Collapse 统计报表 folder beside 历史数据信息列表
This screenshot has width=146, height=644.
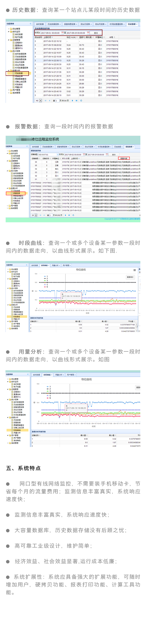(x=9, y=51)
